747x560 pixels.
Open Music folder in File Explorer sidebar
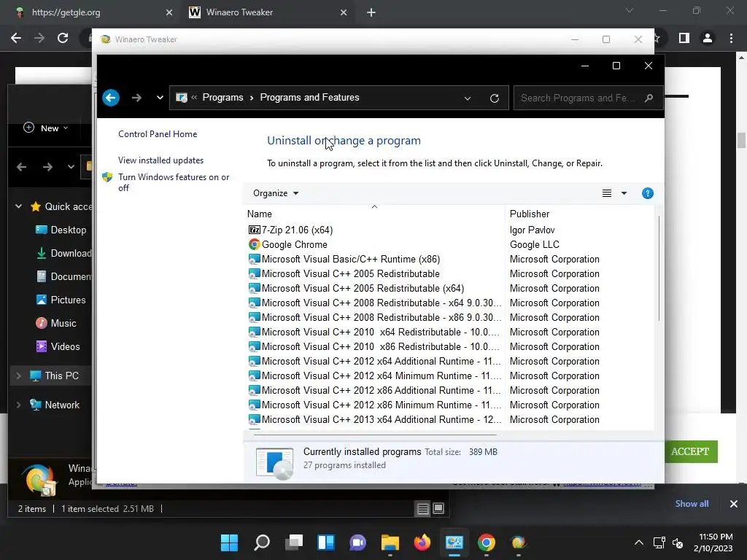(56, 323)
